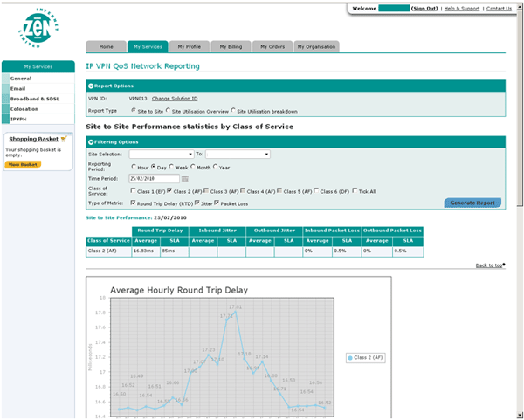This screenshot has width=524, height=420.
Task: Open the Site Selection dropdown
Action: (161, 154)
